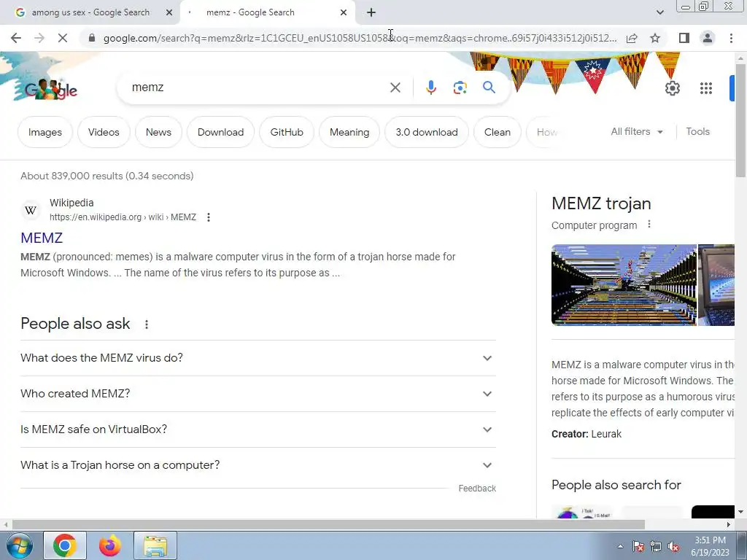Select the Download filter chip
Screen dimensions: 747x560
pyautogui.click(x=220, y=133)
